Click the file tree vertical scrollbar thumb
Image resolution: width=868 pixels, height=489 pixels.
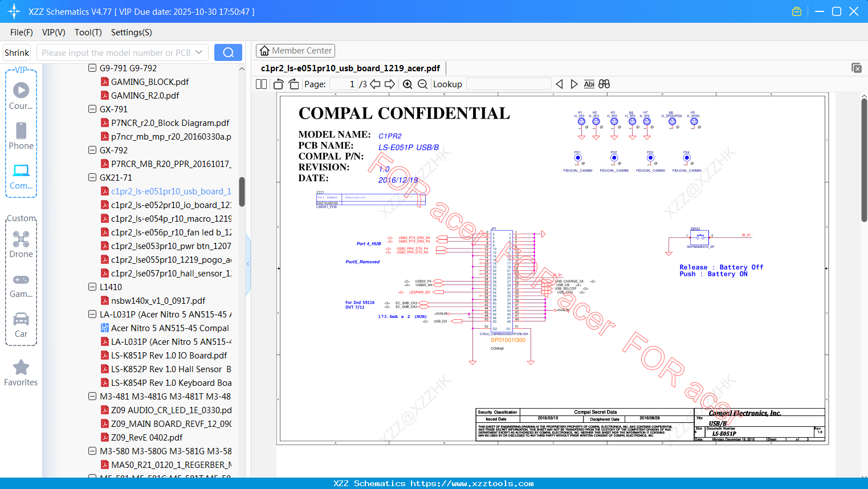(x=242, y=191)
